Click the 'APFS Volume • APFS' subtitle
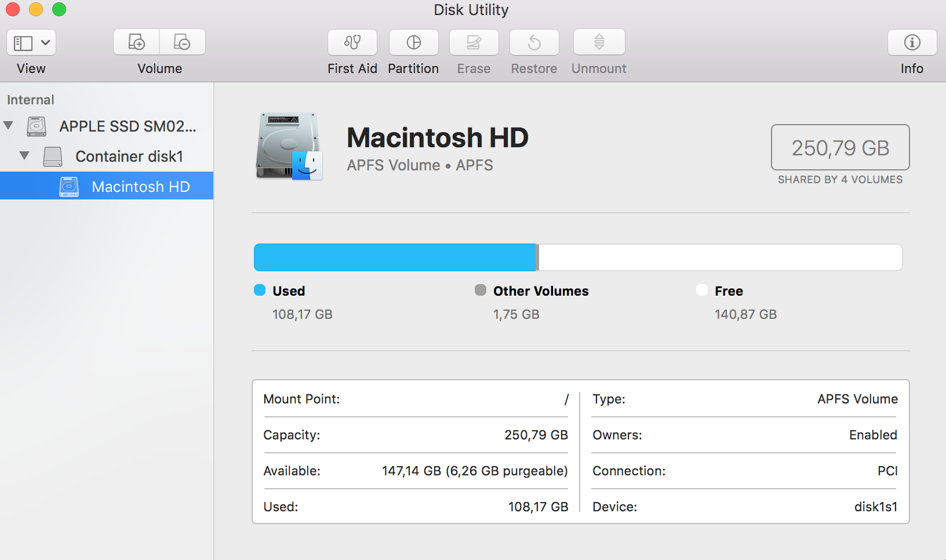The width and height of the screenshot is (946, 560). pyautogui.click(x=420, y=165)
